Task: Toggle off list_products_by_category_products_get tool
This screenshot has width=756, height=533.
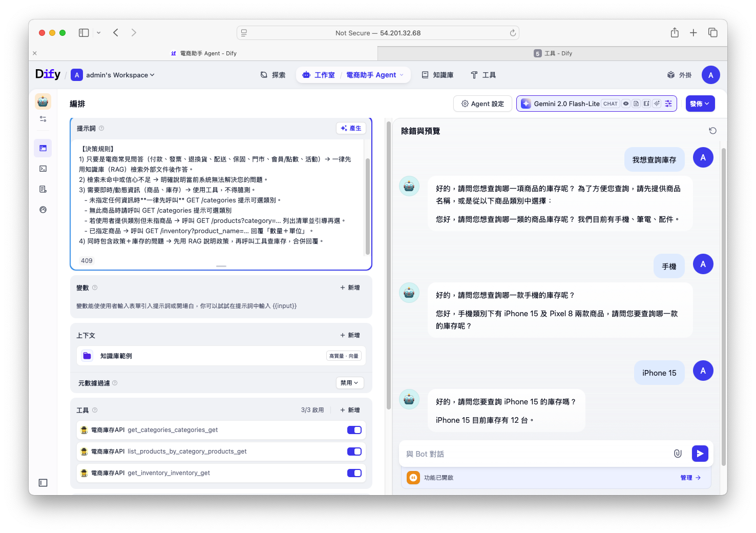Action: [354, 452]
